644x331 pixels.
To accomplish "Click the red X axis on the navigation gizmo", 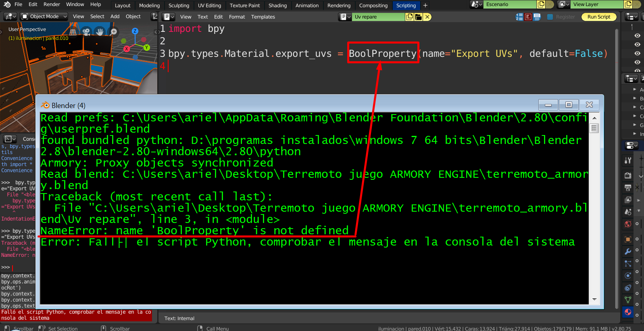I will coord(127,49).
